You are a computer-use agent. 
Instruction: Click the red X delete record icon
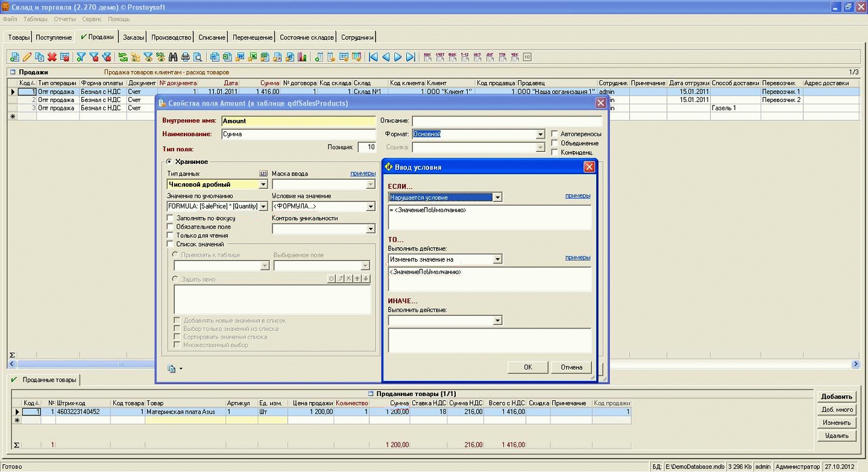[52, 57]
